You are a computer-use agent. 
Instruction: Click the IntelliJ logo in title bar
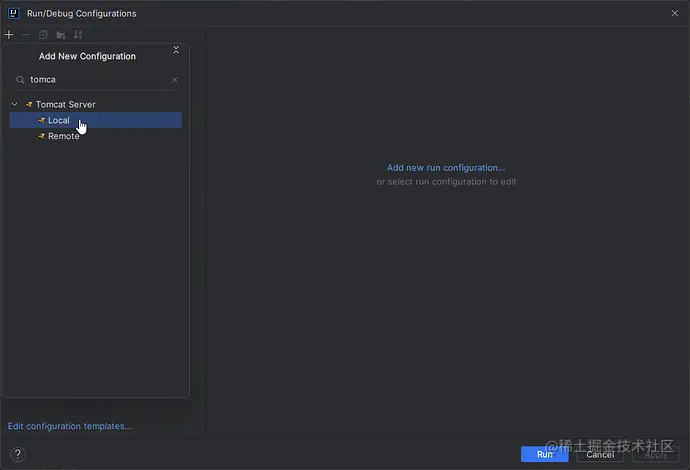[x=14, y=14]
